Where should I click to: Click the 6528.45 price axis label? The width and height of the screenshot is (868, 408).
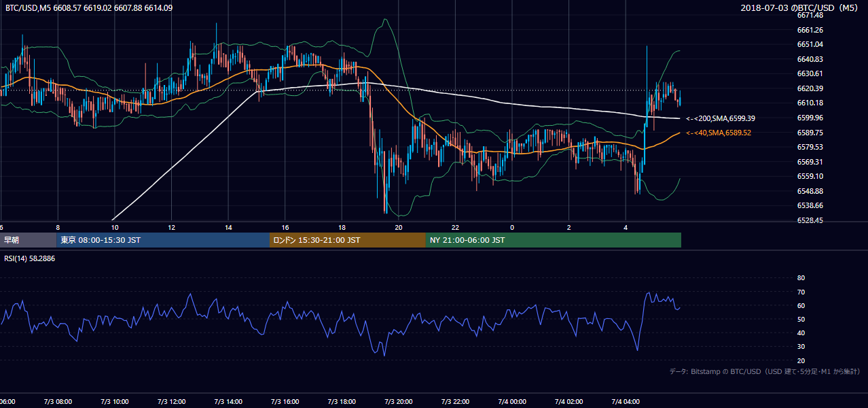[810, 220]
